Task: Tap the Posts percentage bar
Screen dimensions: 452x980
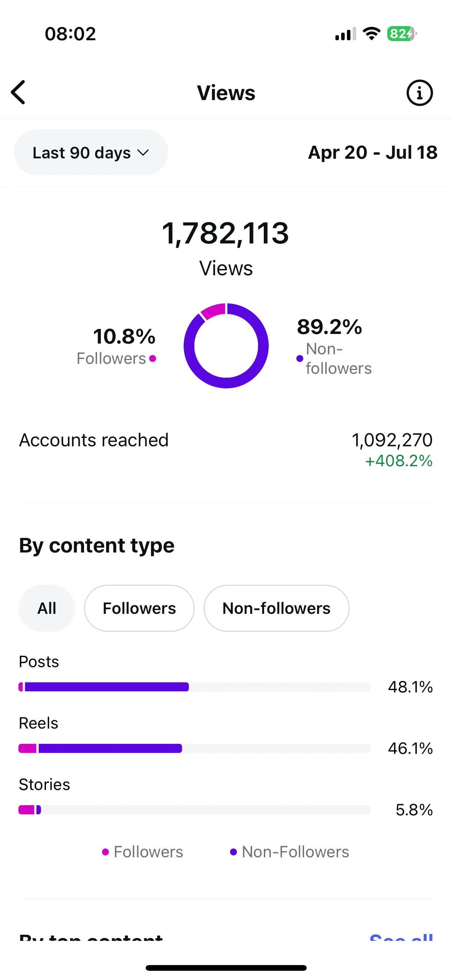Action: coord(194,687)
